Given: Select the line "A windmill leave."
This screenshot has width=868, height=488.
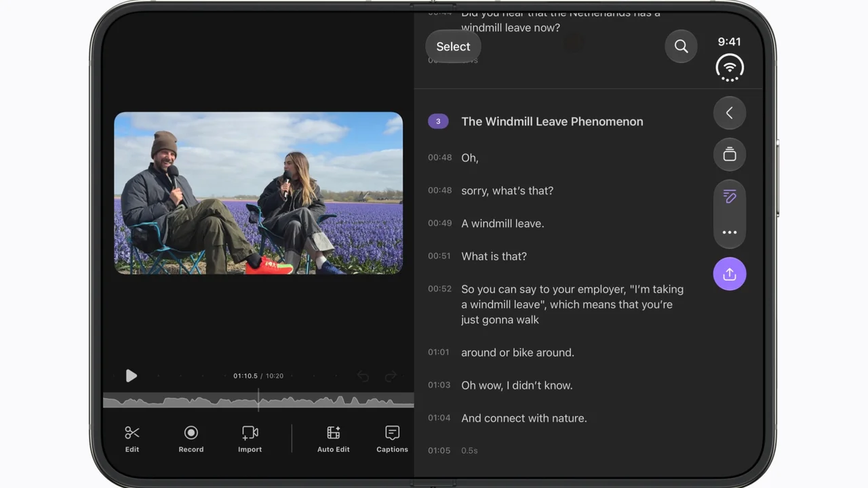Looking at the screenshot, I should (502, 224).
